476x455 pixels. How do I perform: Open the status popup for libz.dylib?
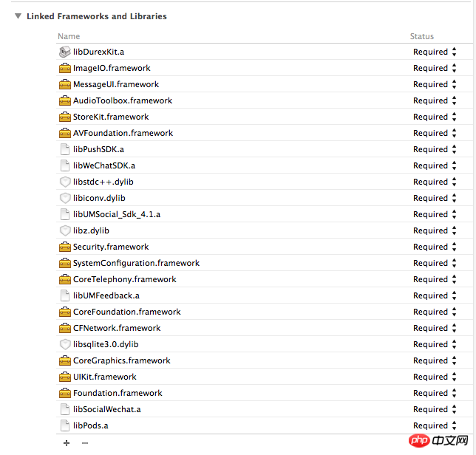435,230
